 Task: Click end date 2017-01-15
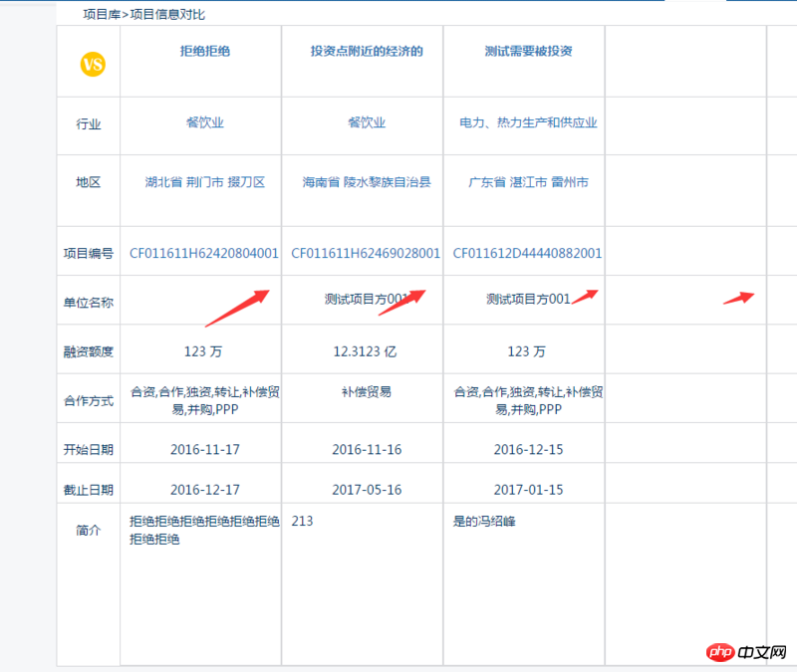pos(528,490)
